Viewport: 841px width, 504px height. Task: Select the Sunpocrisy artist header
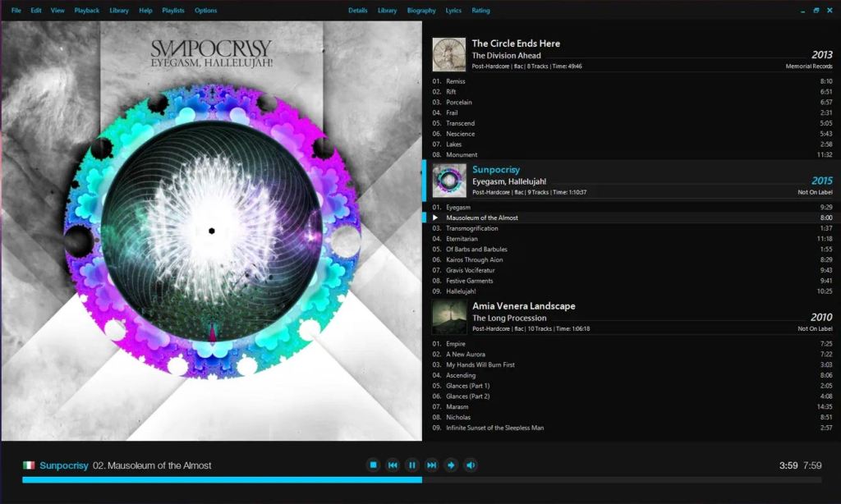(496, 169)
